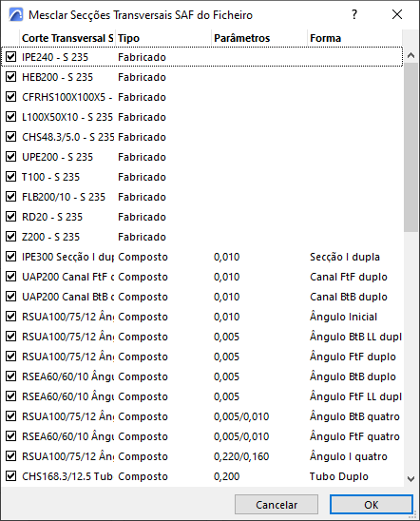
Task: Click the Parâmetros column header
Action: (259, 38)
